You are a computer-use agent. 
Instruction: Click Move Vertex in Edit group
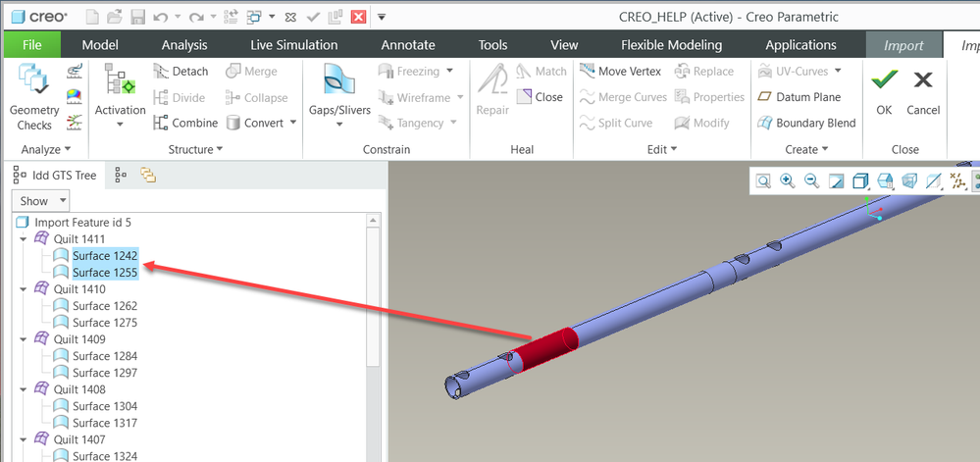click(x=620, y=72)
